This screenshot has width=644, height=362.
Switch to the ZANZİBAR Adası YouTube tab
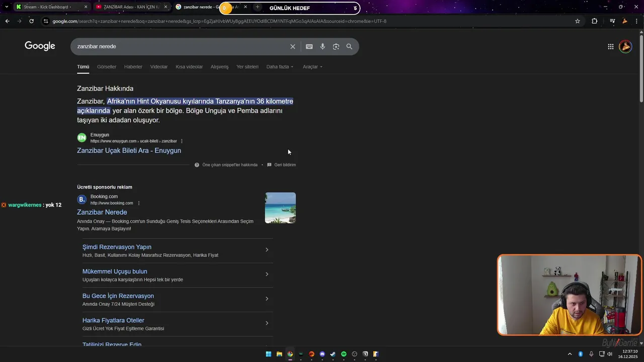131,7
